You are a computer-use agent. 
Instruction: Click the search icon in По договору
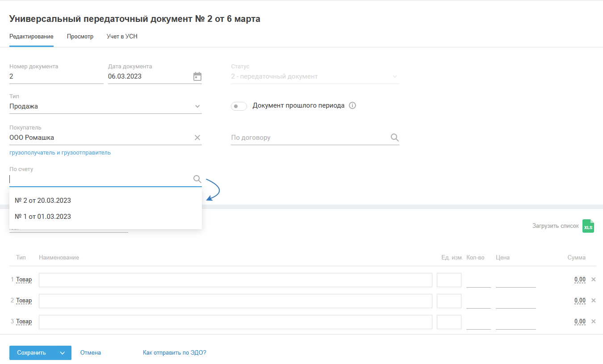(394, 138)
